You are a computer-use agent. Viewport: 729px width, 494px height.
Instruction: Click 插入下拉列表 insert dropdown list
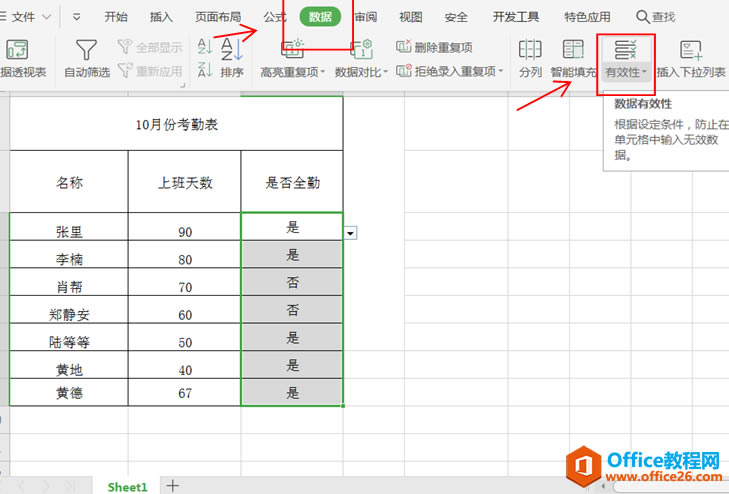point(691,59)
